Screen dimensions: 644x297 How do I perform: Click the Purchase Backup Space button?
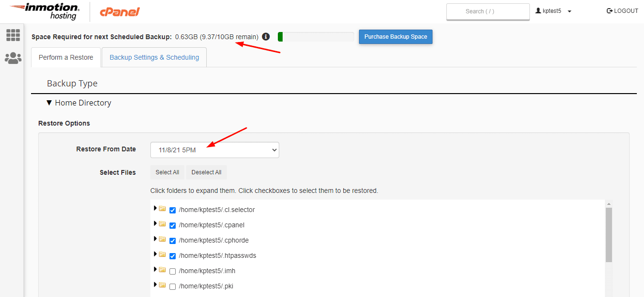[395, 37]
